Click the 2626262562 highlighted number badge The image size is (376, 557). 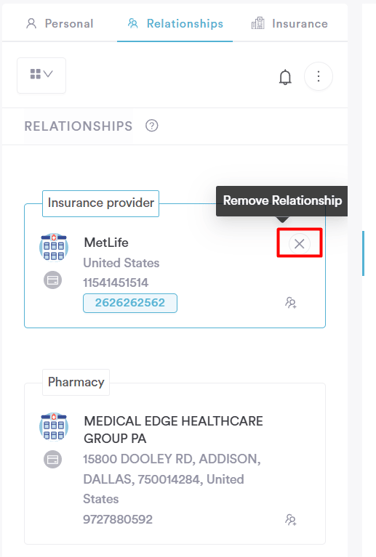click(x=130, y=303)
